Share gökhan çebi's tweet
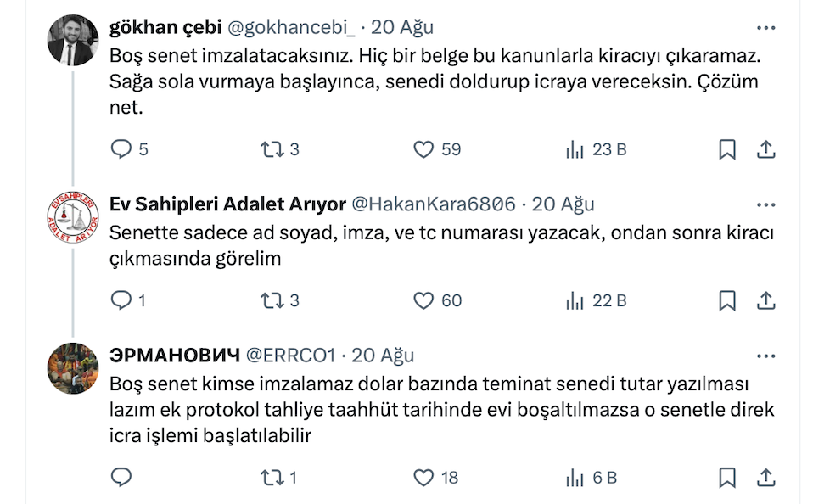 pos(765,150)
